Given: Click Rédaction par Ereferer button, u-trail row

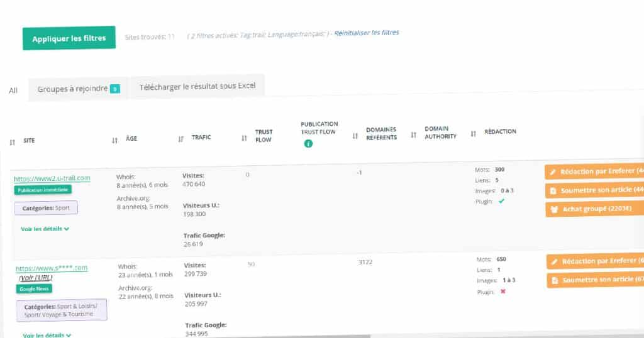Looking at the screenshot, I should tap(594, 172).
